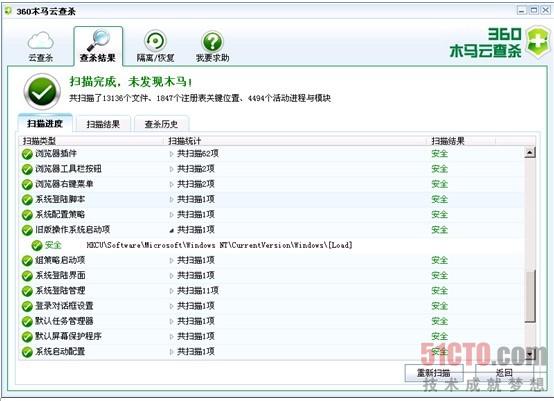Image resolution: width=554 pixels, height=401 pixels.
Task: Click the green check icon beside 默认屏幕保护程序
Action: [x=27, y=337]
